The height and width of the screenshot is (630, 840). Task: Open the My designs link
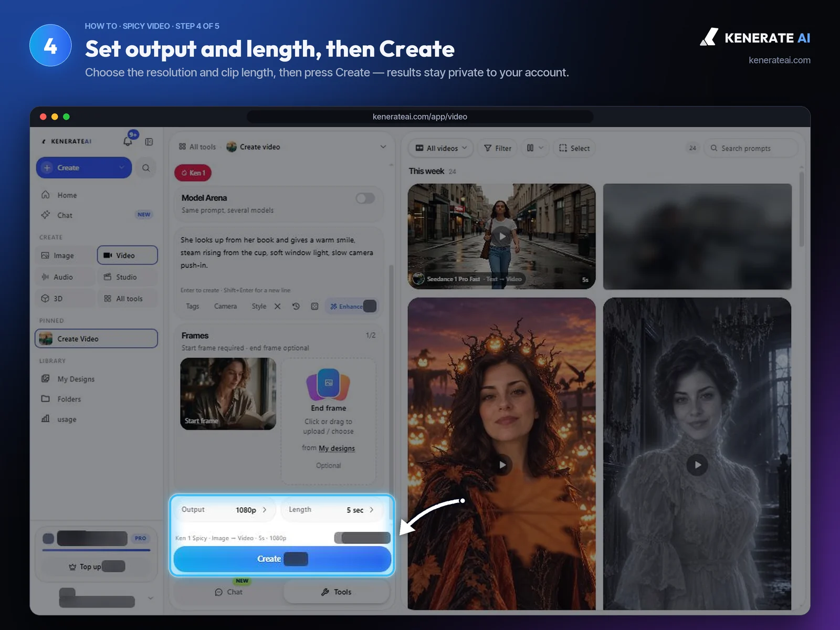tap(337, 448)
